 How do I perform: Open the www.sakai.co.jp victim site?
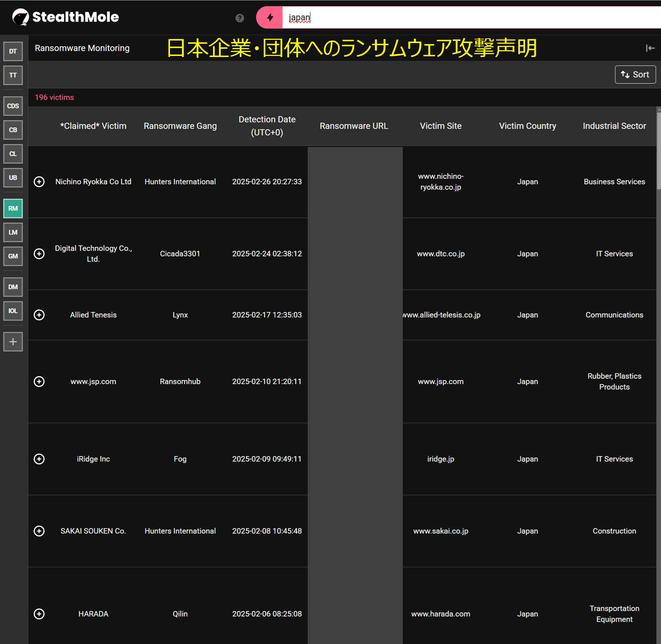point(440,531)
